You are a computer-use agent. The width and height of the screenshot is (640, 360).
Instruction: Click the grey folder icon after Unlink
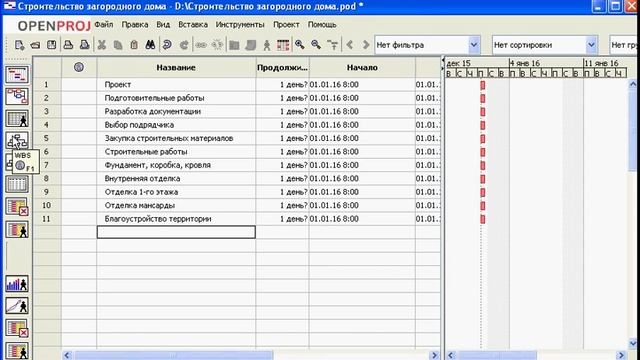coord(234,45)
